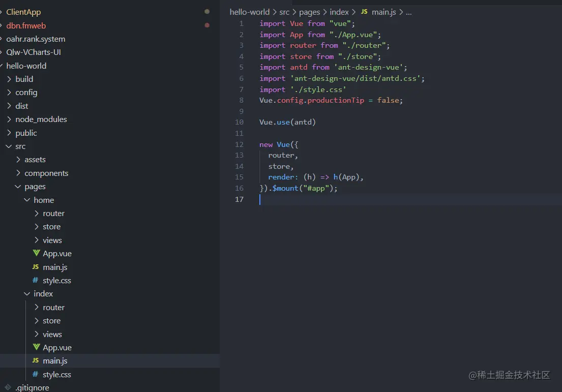Viewport: 562px width, 392px height.
Task: Click JS icon of main.js under home
Action: (x=36, y=266)
